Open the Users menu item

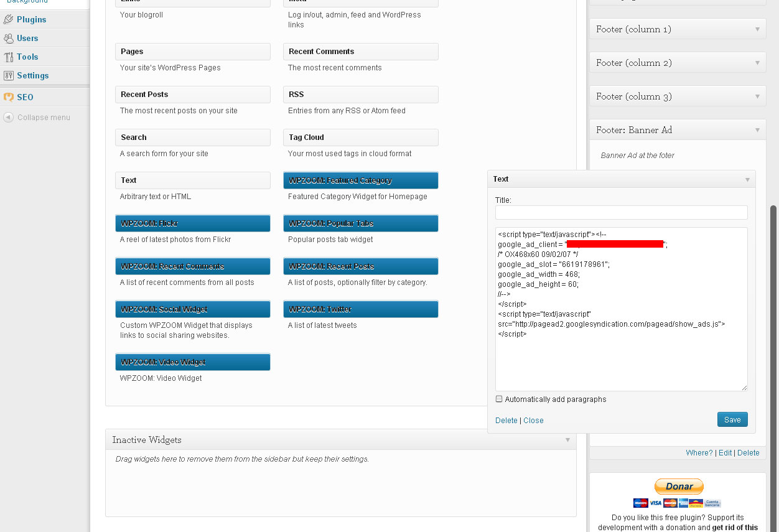28,38
